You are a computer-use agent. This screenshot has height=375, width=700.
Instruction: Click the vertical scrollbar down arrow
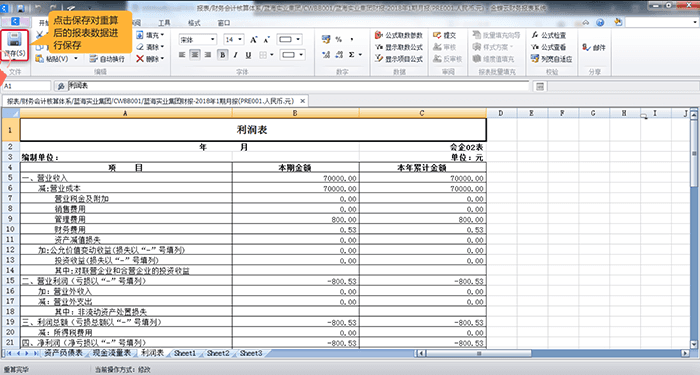tap(694, 344)
